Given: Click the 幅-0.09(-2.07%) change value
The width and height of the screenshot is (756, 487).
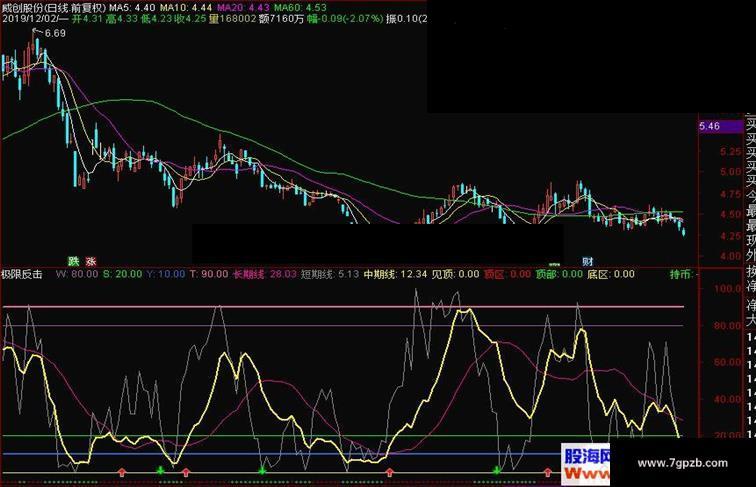Looking at the screenshot, I should click(x=346, y=19).
